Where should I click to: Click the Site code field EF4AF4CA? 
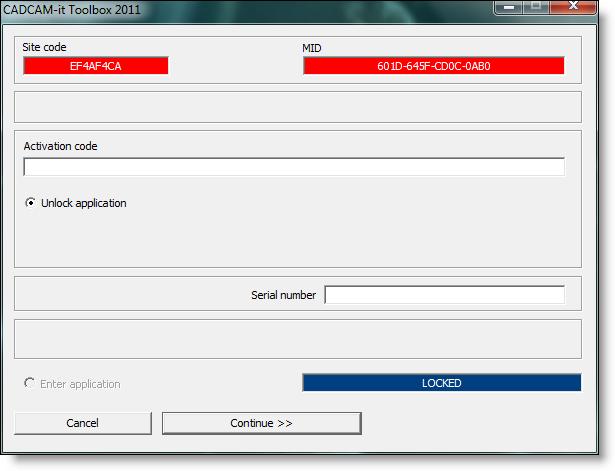(x=96, y=66)
